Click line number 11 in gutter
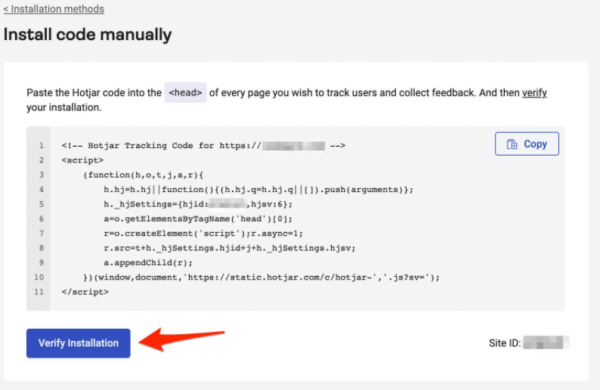The height and width of the screenshot is (390, 600). click(x=39, y=292)
